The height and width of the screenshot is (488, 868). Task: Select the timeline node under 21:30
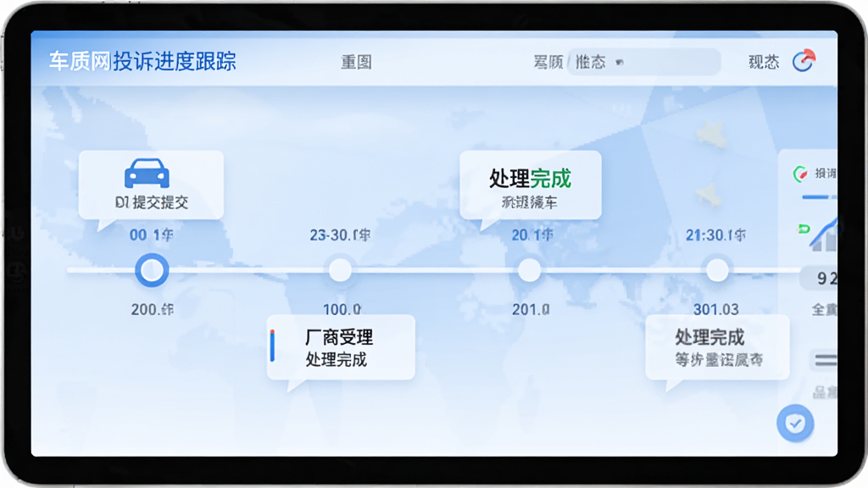[717, 270]
